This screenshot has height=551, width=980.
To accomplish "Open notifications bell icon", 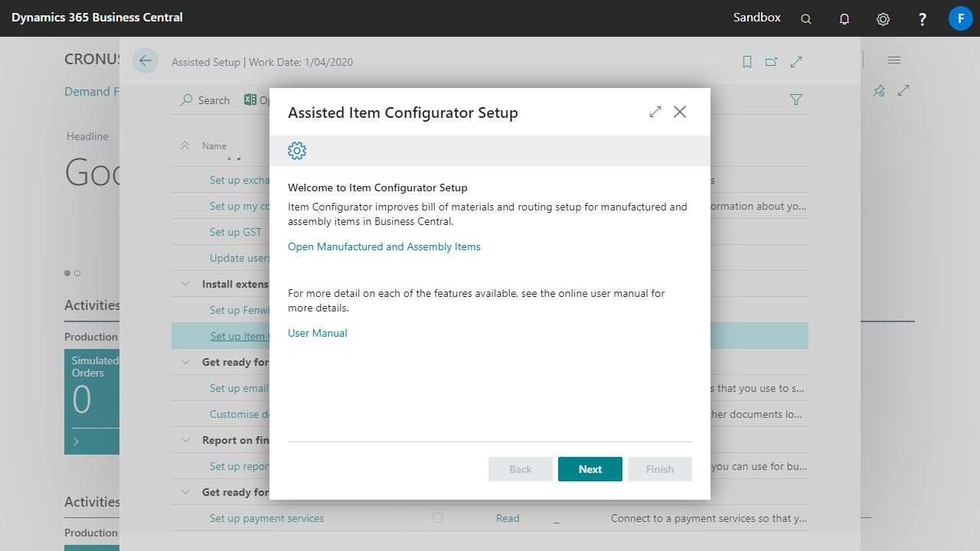I will tap(844, 18).
